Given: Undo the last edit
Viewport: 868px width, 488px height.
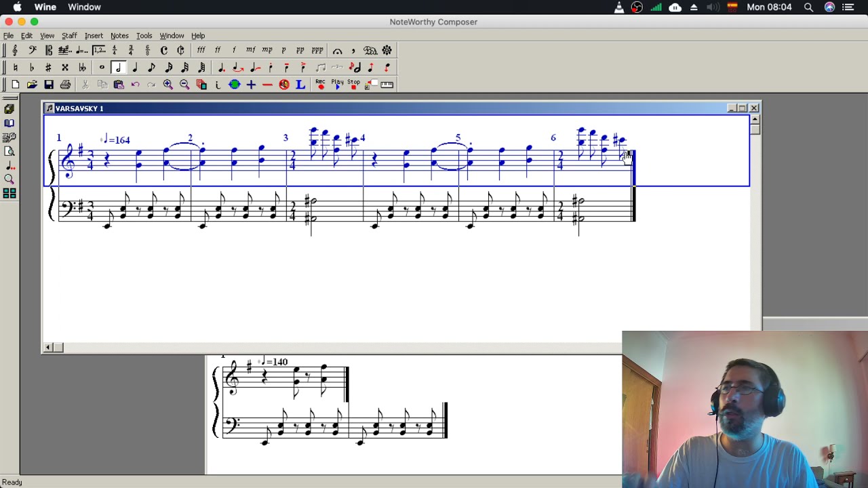Looking at the screenshot, I should (135, 84).
